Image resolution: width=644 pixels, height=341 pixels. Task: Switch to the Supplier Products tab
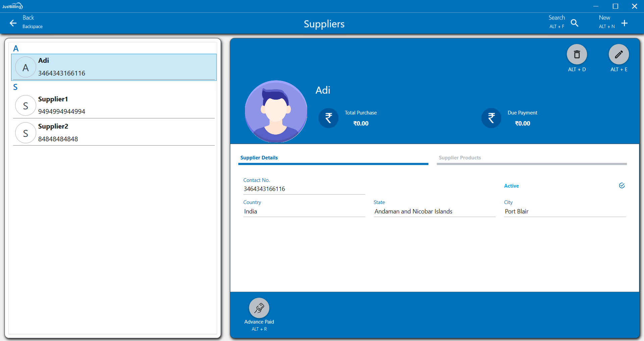tap(460, 158)
